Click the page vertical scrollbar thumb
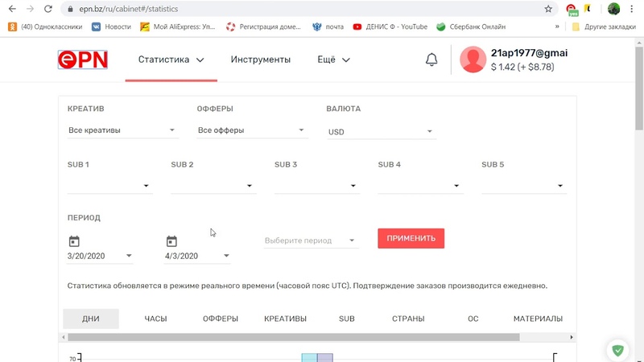 coord(639,88)
